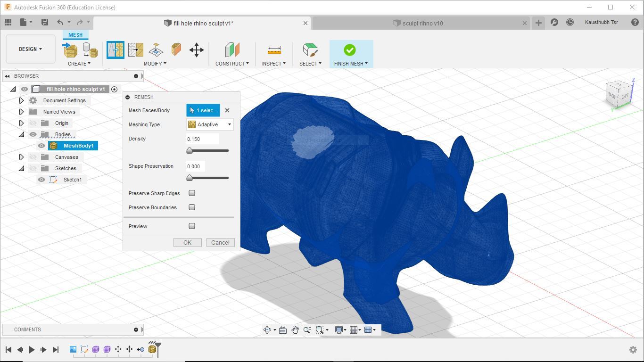
Task: Switch to the sculpt rihno v10 tab
Action: coord(422,23)
